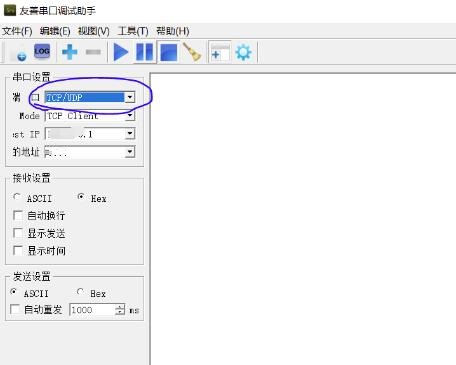456x365 pixels.
Task: Open the 工具(T) menu
Action: (133, 31)
